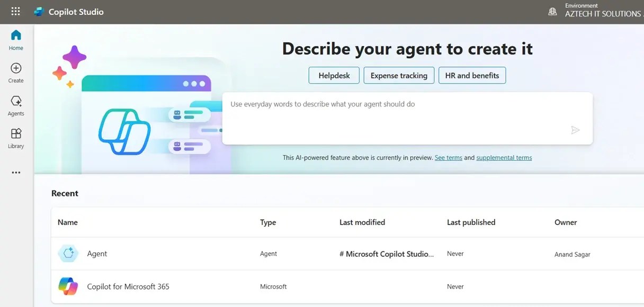Select the Create icon in the sidebar
This screenshot has height=307, width=644.
[15, 71]
